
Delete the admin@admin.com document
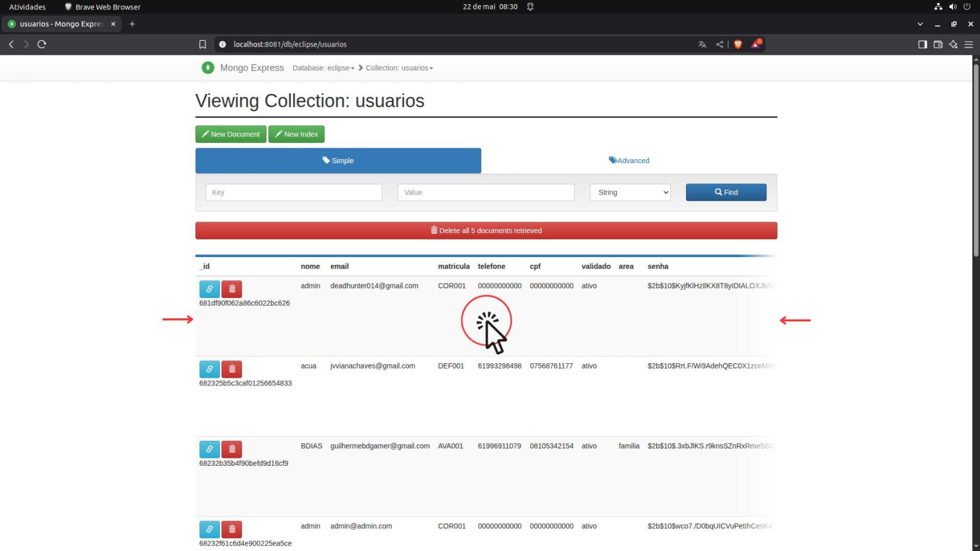coord(232,529)
